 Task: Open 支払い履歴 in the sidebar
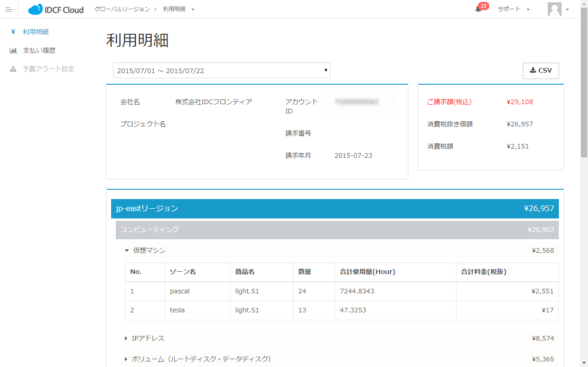tap(39, 50)
